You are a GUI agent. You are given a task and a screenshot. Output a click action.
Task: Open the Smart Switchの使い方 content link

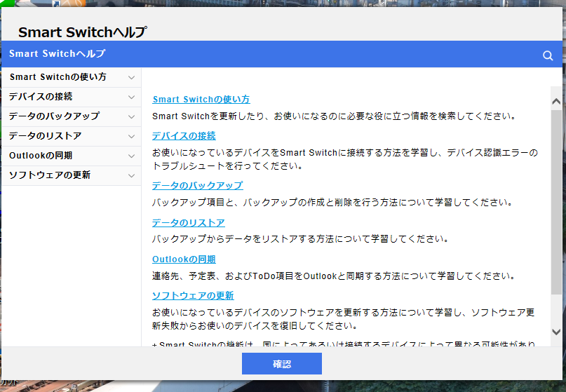click(x=201, y=100)
